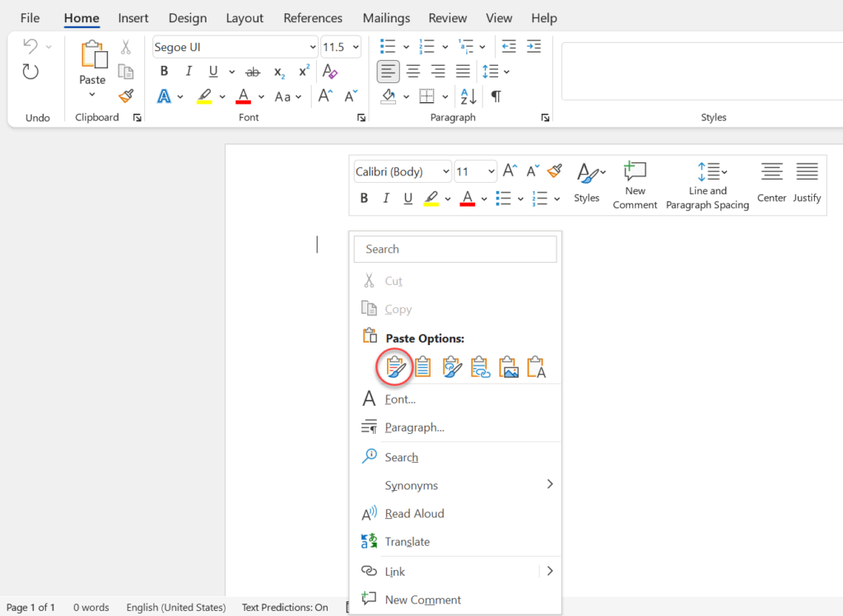
Task: Click the File tab
Action: [30, 18]
